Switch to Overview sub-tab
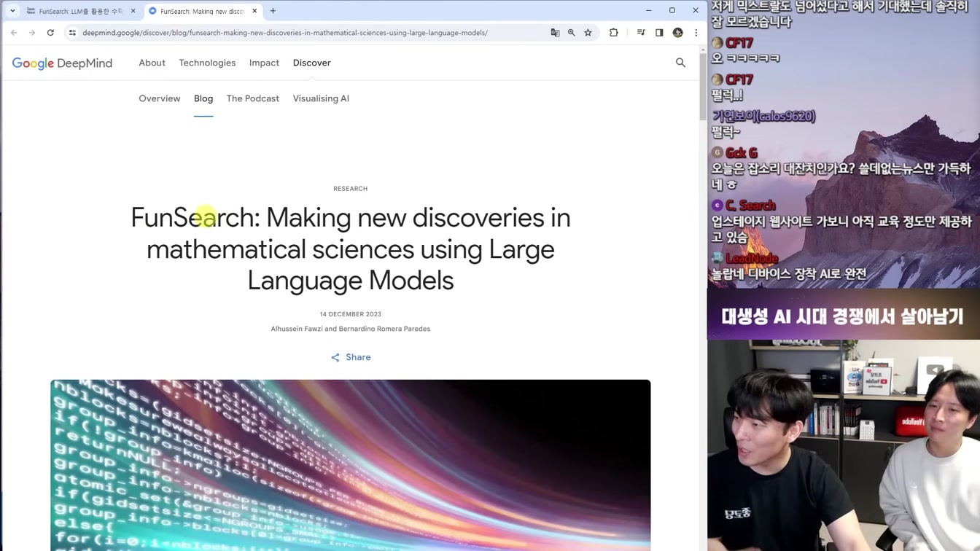The width and height of the screenshot is (980, 551). coord(159,98)
